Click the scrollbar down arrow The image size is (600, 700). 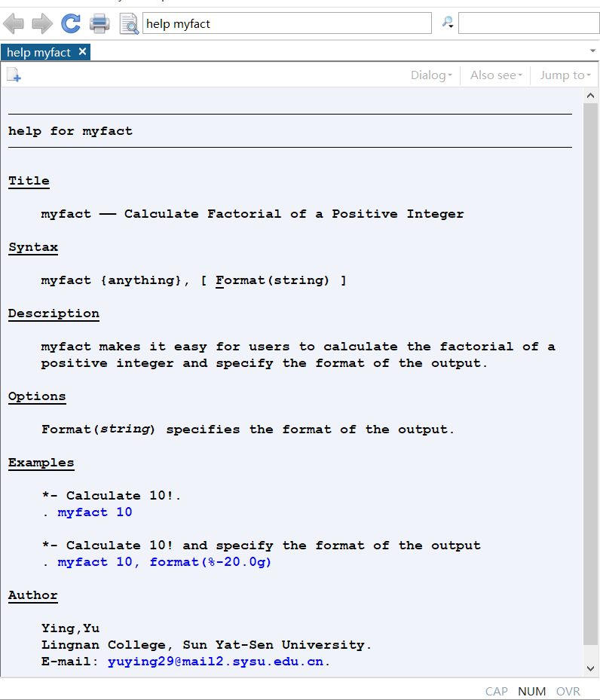click(591, 668)
